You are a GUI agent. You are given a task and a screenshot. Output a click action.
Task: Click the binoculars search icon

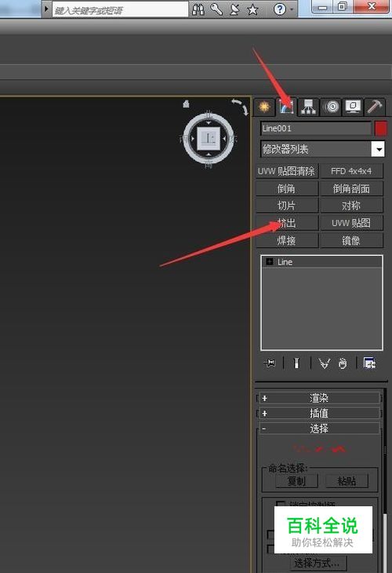pos(198,9)
